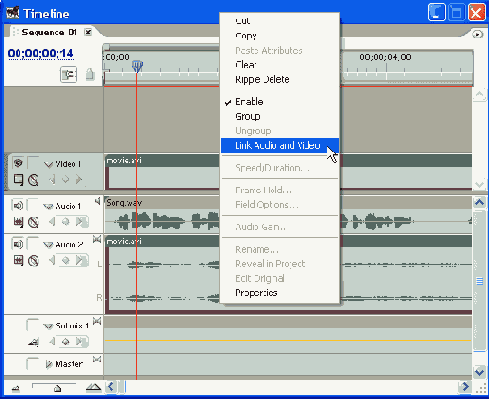
Task: Click the blue playhead marker on ruler
Action: click(137, 66)
